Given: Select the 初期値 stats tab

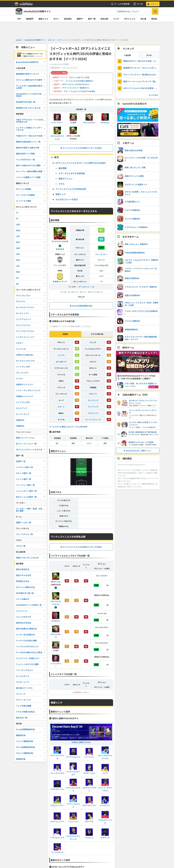Looking at the screenshot, I should [65, 334].
